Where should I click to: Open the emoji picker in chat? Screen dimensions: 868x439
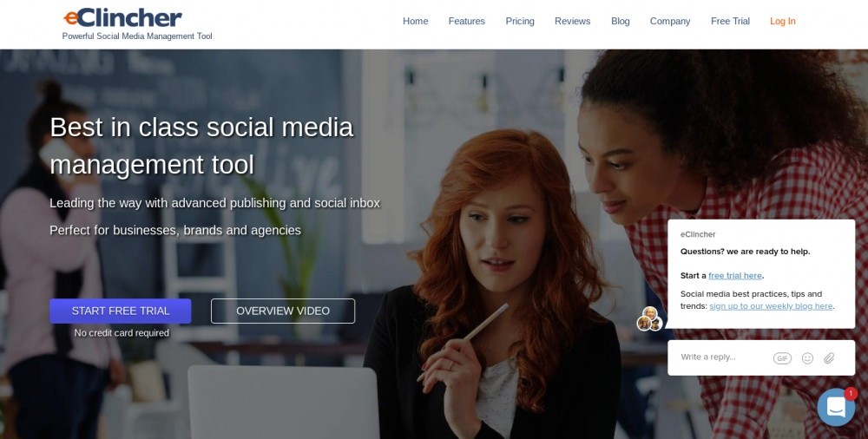(807, 358)
